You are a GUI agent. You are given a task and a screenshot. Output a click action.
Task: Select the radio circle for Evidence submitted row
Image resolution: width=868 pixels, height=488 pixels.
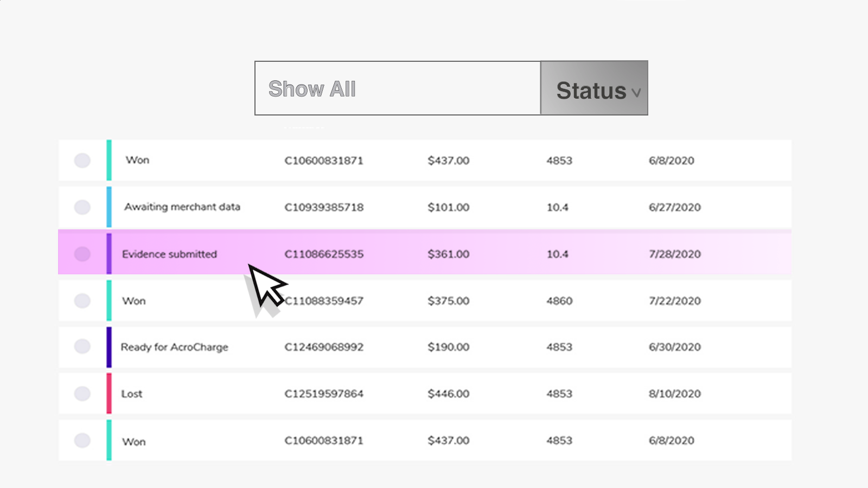click(82, 254)
